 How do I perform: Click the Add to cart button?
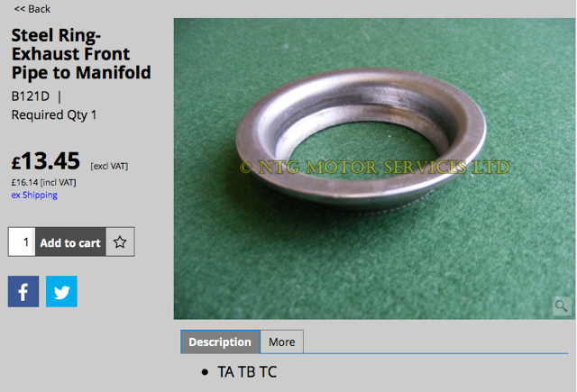tap(70, 242)
